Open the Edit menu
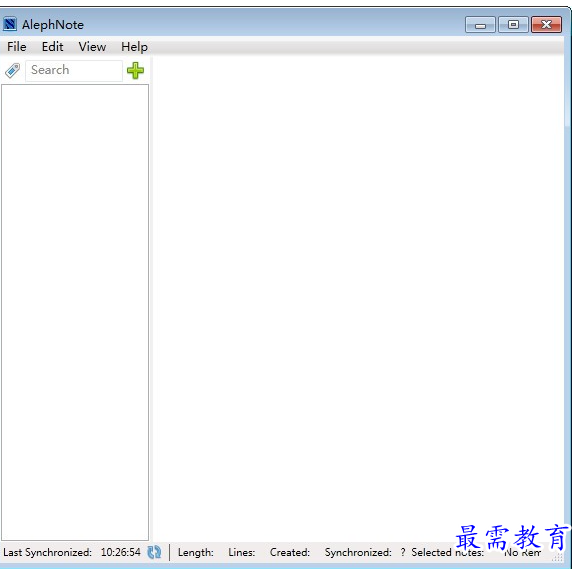The height and width of the screenshot is (569, 577). [52, 47]
